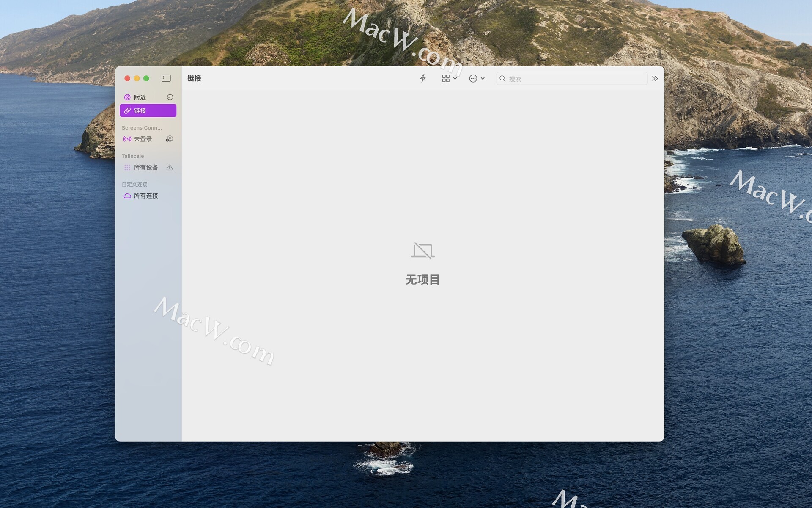Screen dimensions: 812x508
Task: Open 所有连接 with the cloud icon
Action: coord(145,196)
